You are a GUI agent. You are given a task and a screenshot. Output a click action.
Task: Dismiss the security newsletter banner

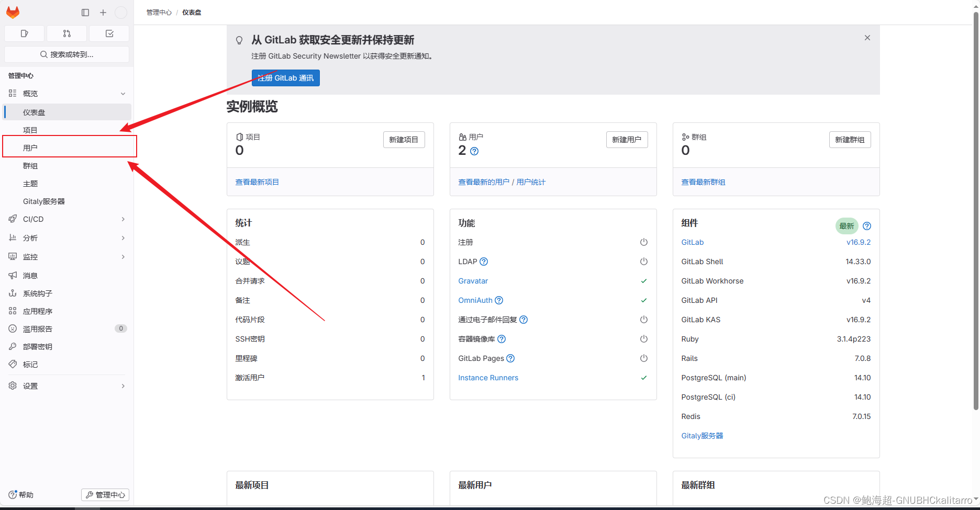click(x=867, y=38)
